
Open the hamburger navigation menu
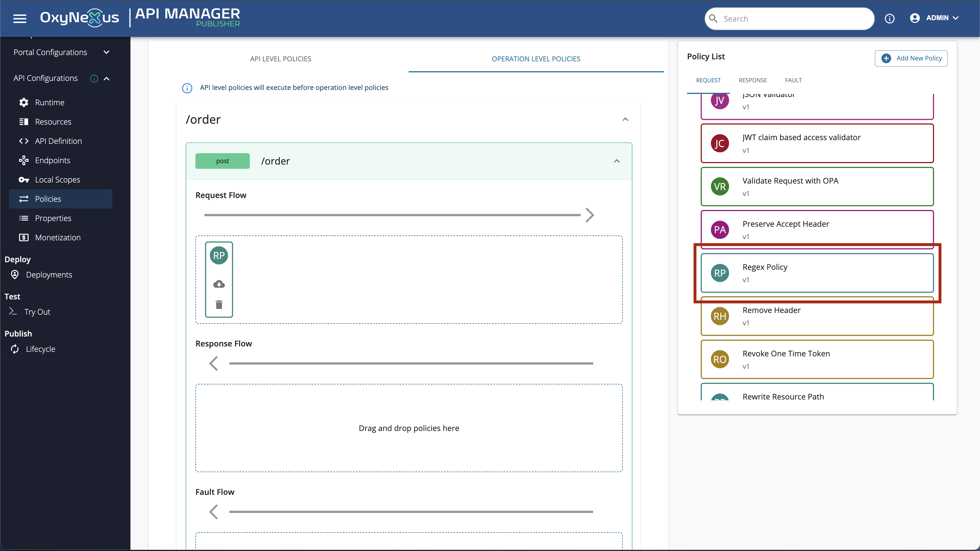[x=20, y=18]
